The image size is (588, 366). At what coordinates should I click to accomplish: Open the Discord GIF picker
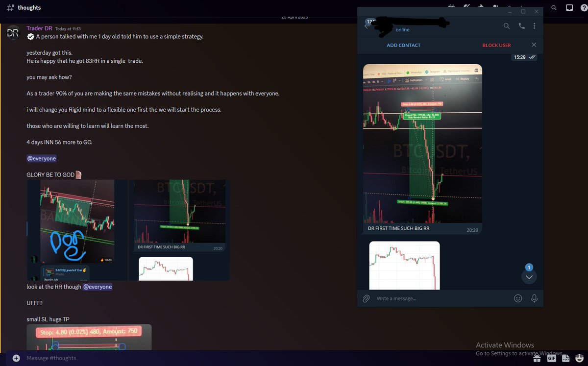(551, 358)
